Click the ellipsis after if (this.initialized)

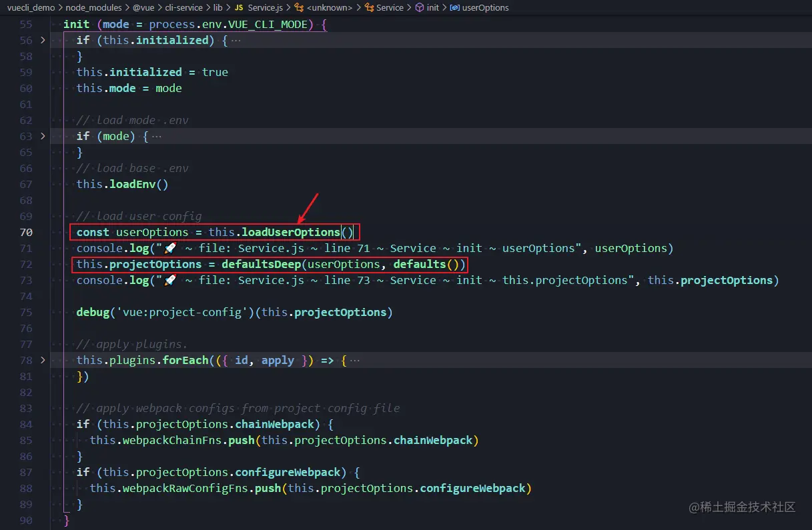tap(236, 40)
